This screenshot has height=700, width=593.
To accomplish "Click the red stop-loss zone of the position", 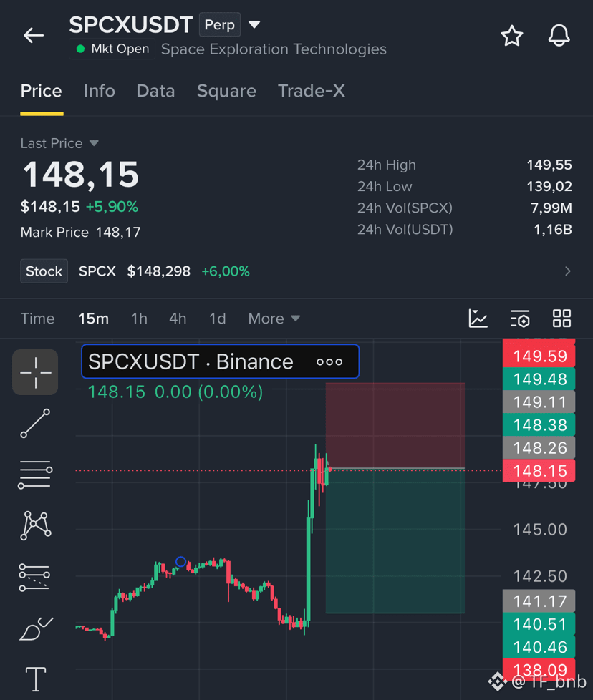I will (x=395, y=425).
